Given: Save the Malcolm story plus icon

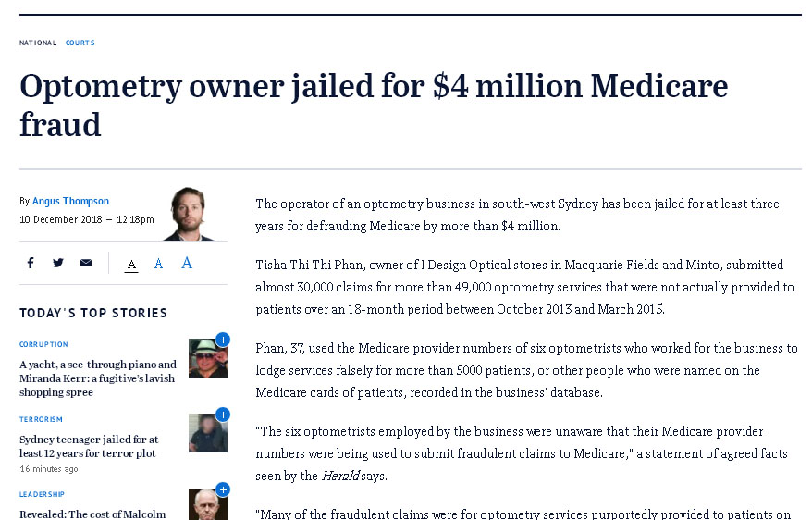Looking at the screenshot, I should [x=223, y=490].
